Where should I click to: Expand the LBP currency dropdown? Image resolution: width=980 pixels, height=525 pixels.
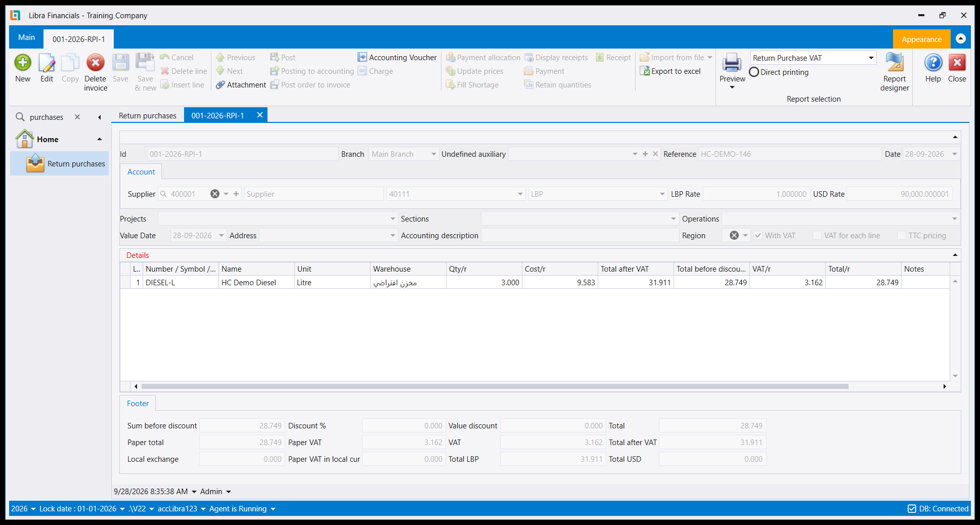[662, 194]
